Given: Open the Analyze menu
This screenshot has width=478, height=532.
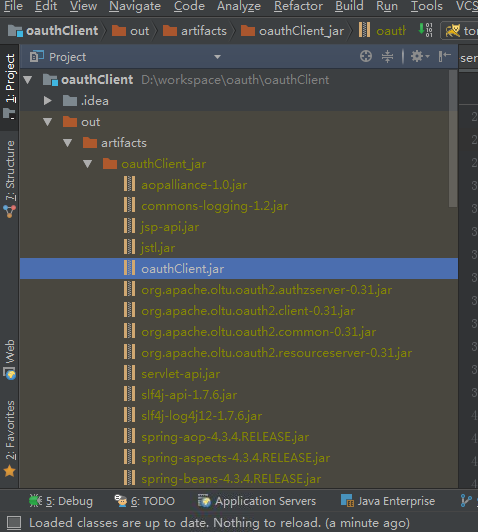Looking at the screenshot, I should point(239,6).
